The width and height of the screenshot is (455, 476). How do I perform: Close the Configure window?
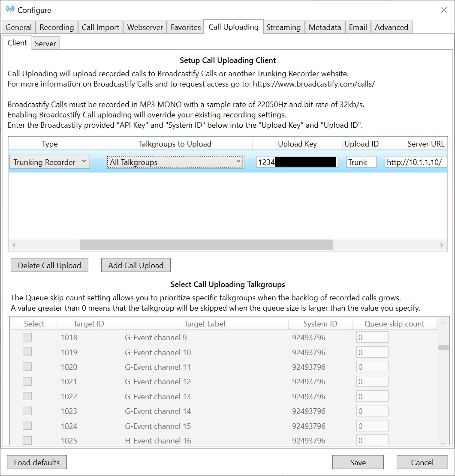(x=444, y=10)
